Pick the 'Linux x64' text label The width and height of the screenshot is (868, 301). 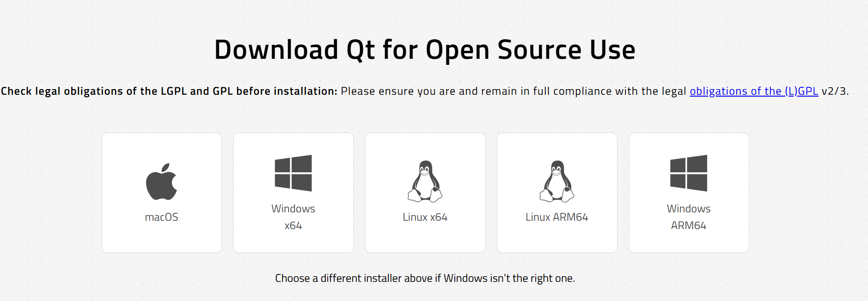coord(425,217)
